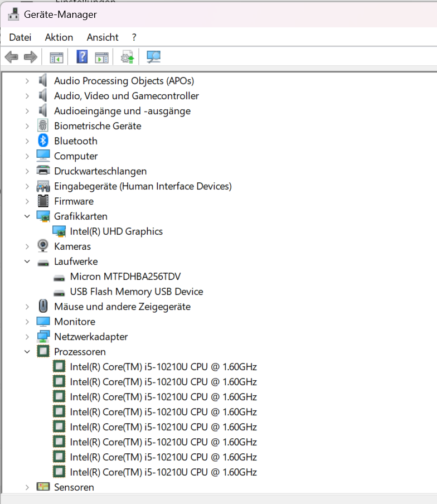The height and width of the screenshot is (504, 437).
Task: Select the Computer category label
Action: tap(76, 156)
